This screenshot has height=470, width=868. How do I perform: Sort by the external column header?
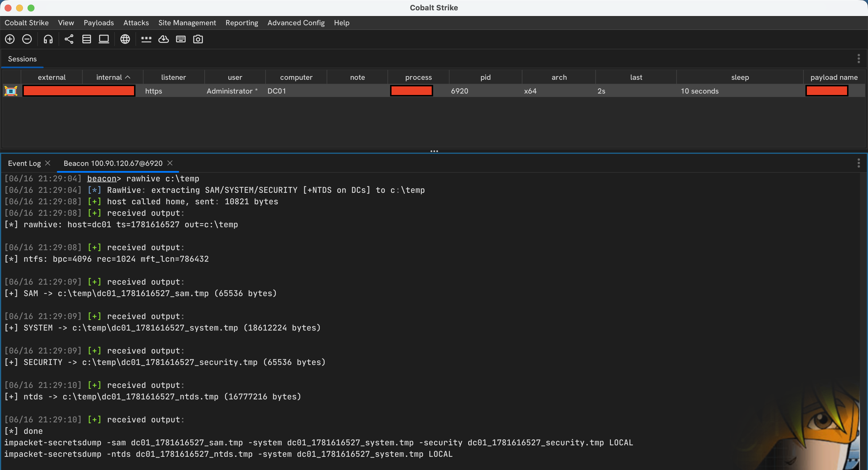(x=52, y=77)
